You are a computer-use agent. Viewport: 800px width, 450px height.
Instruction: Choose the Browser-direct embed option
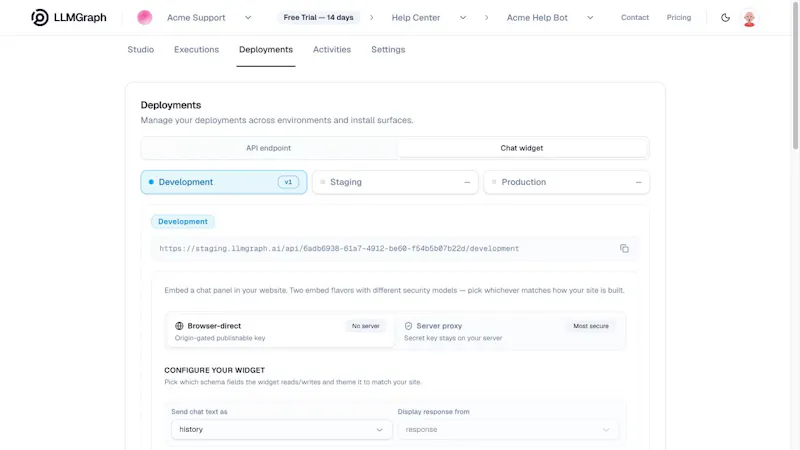[x=280, y=331]
